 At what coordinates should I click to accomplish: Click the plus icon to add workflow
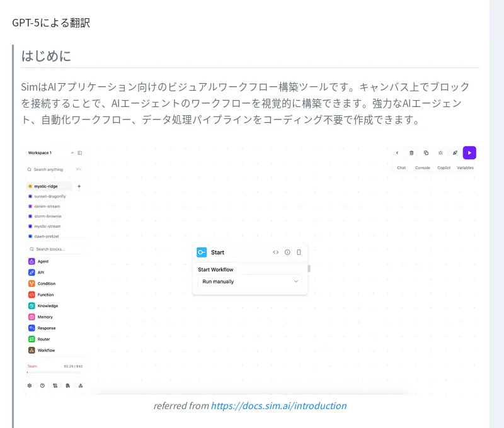[79, 186]
